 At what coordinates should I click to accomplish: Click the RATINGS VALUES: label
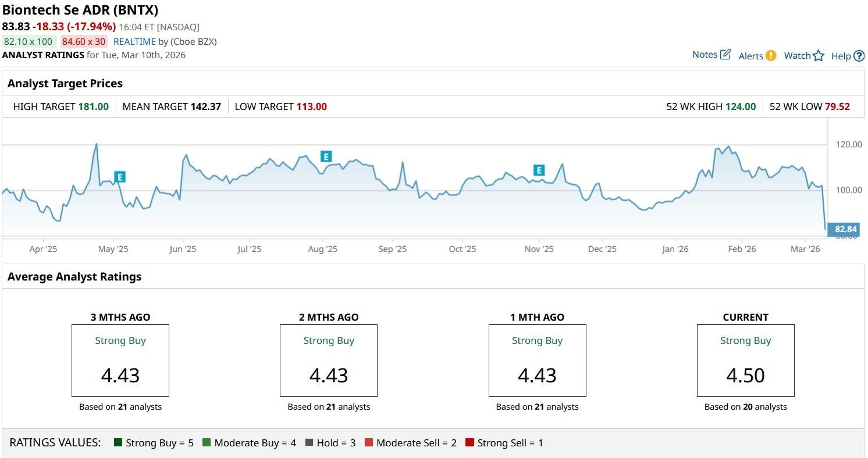[x=55, y=443]
